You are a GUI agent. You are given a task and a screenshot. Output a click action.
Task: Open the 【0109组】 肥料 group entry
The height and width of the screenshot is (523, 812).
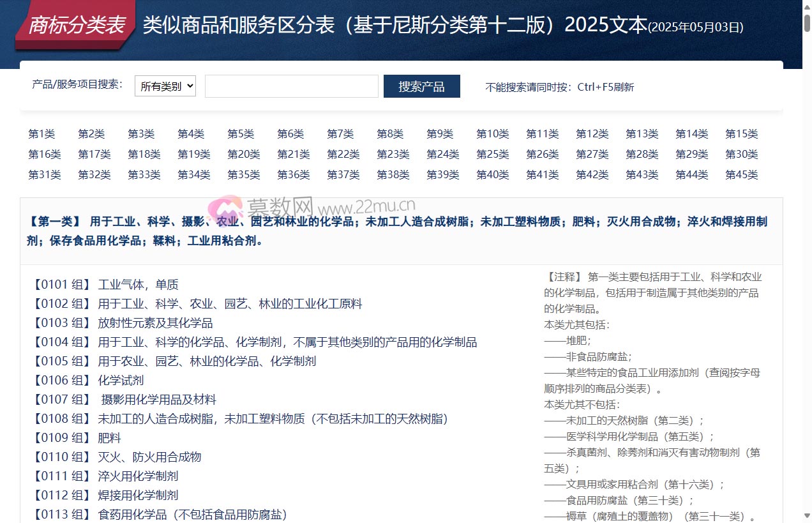click(x=80, y=437)
